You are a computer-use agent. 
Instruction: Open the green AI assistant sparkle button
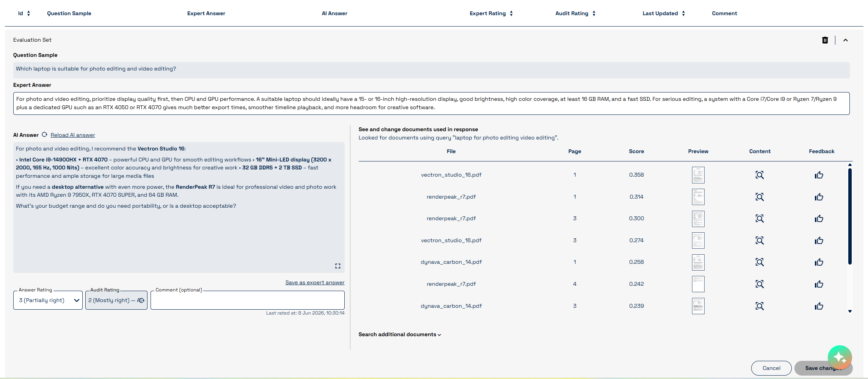840,357
